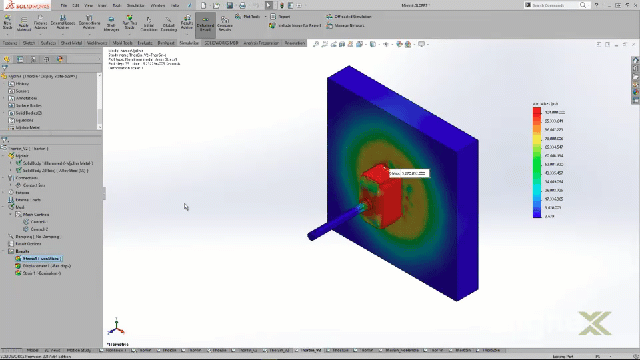Switch to the Sheet Metal tab
The height and width of the screenshot is (360, 640).
71,43
